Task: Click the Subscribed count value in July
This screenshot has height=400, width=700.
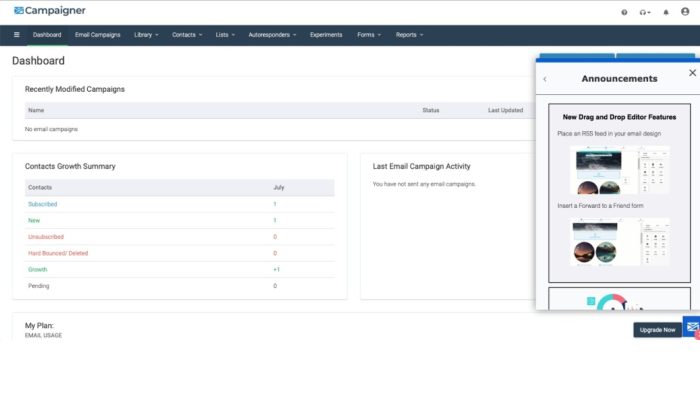Action: pyautogui.click(x=275, y=204)
